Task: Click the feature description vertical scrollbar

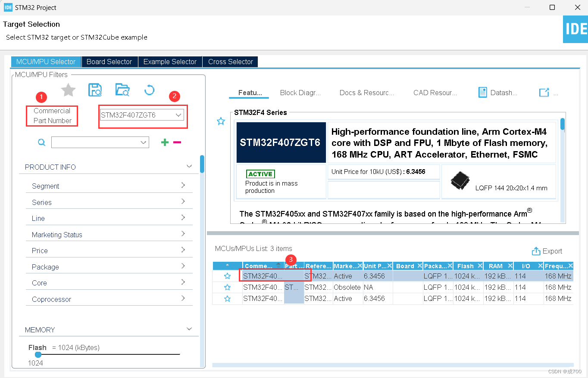Action: click(563, 124)
